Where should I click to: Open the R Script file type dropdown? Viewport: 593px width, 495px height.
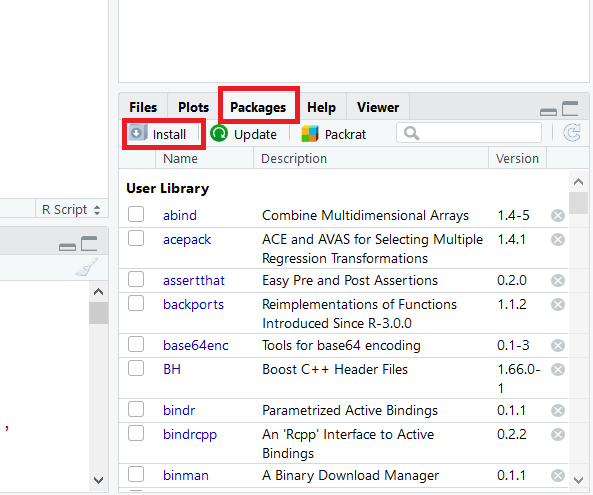[x=71, y=209]
